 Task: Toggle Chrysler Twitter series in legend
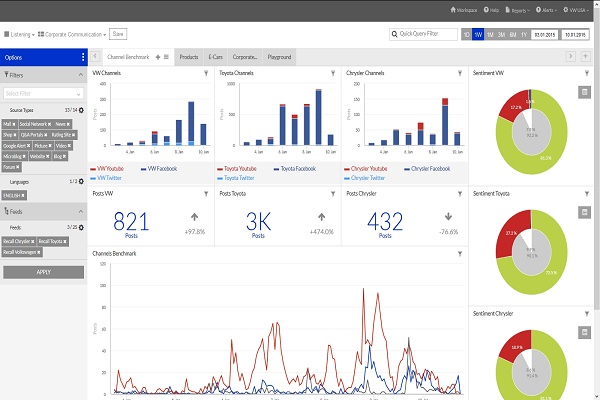(365, 178)
